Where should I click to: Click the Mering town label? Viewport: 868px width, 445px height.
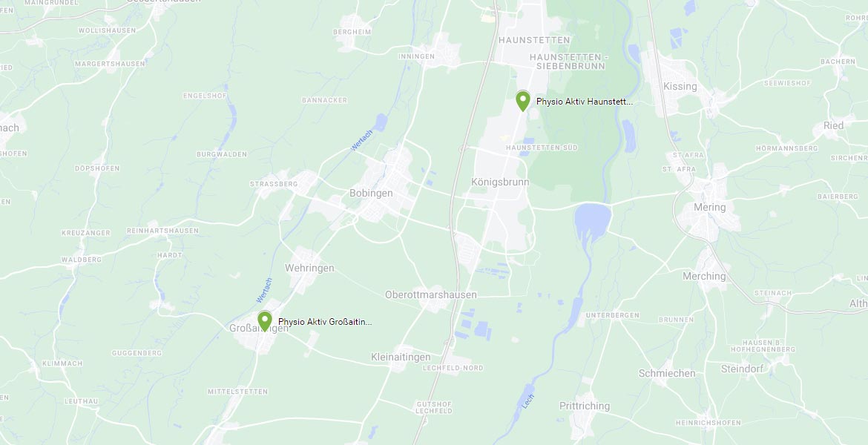point(709,207)
